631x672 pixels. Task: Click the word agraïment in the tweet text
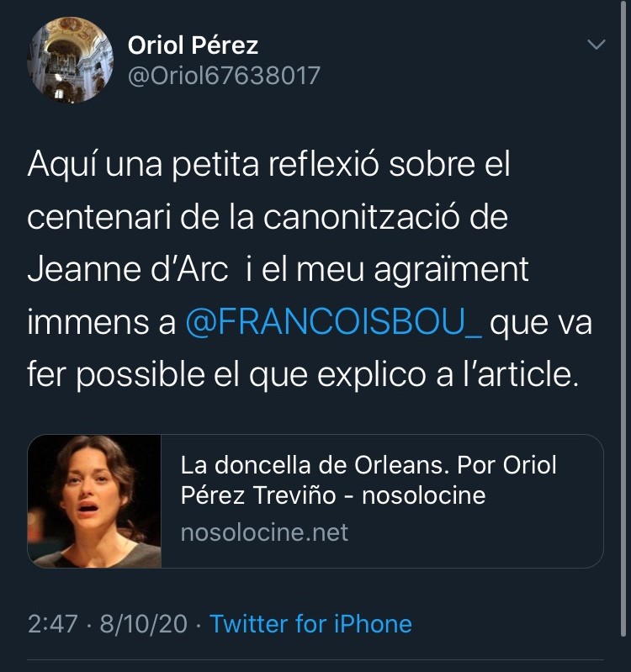(451, 270)
